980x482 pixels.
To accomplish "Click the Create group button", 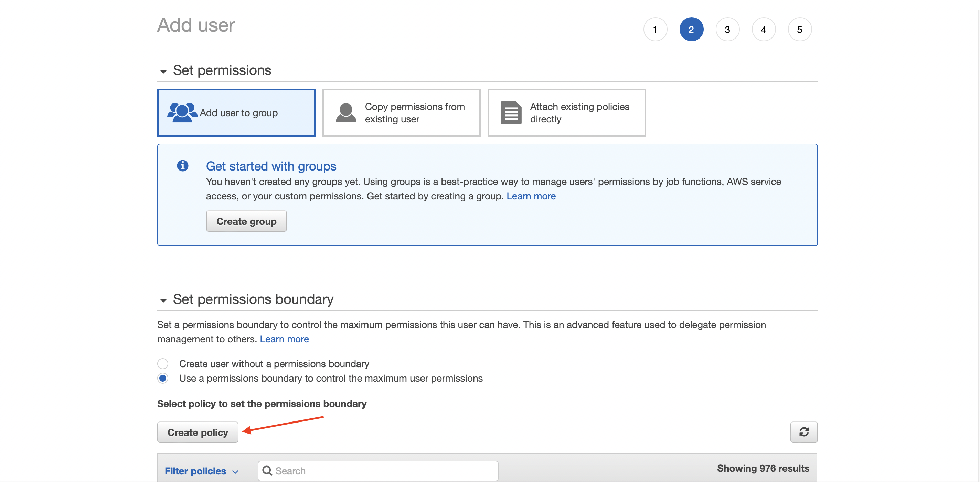I will [246, 221].
